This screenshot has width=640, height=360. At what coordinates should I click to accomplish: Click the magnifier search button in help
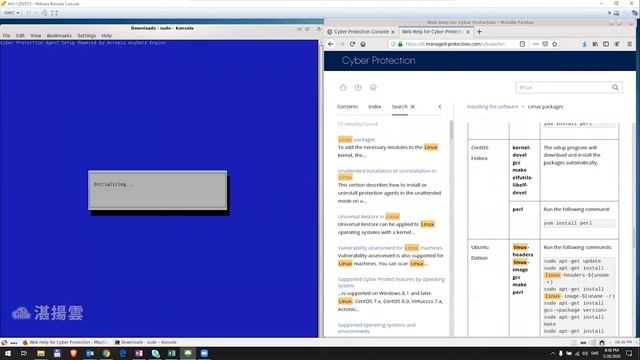pyautogui.click(x=616, y=87)
